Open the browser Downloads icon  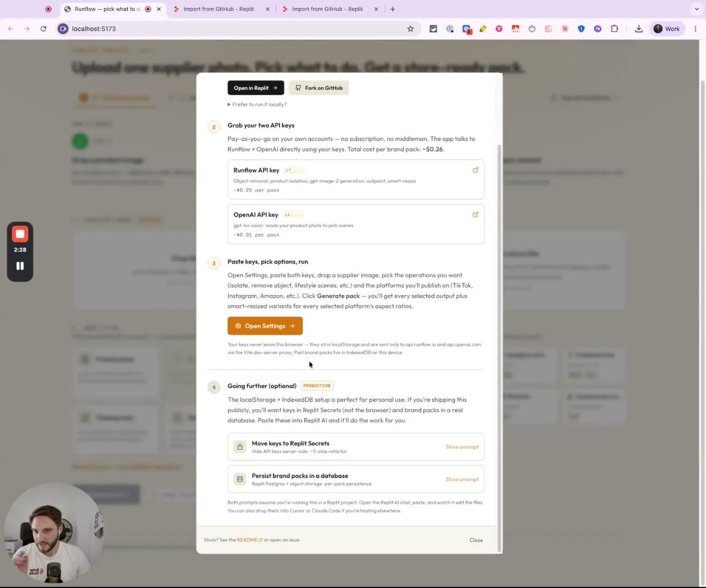pos(638,29)
